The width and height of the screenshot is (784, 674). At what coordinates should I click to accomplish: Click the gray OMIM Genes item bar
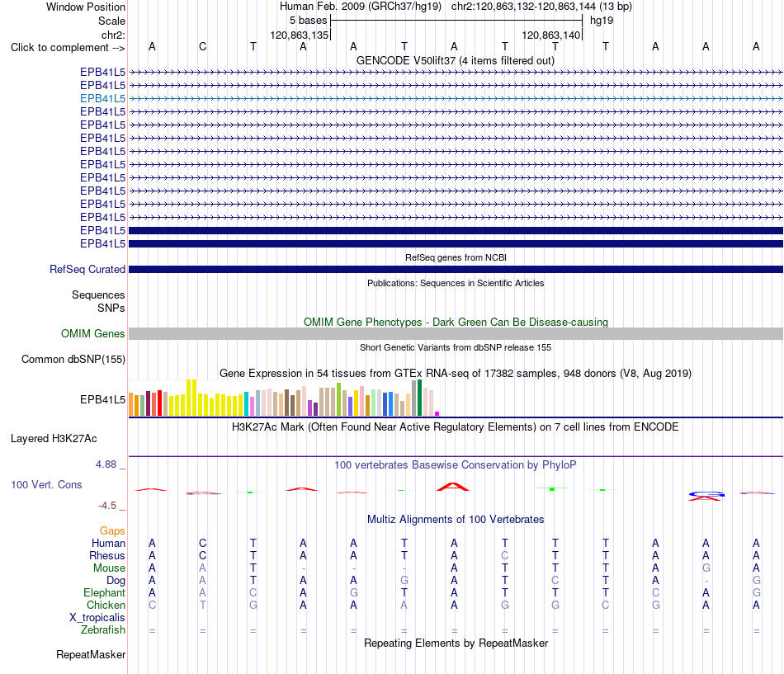tap(456, 333)
